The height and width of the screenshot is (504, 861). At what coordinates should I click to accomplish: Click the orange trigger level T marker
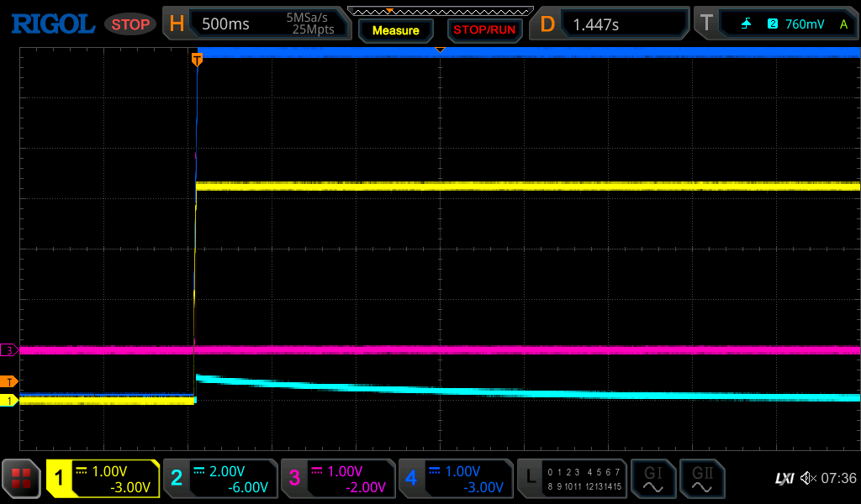pyautogui.click(x=9, y=381)
